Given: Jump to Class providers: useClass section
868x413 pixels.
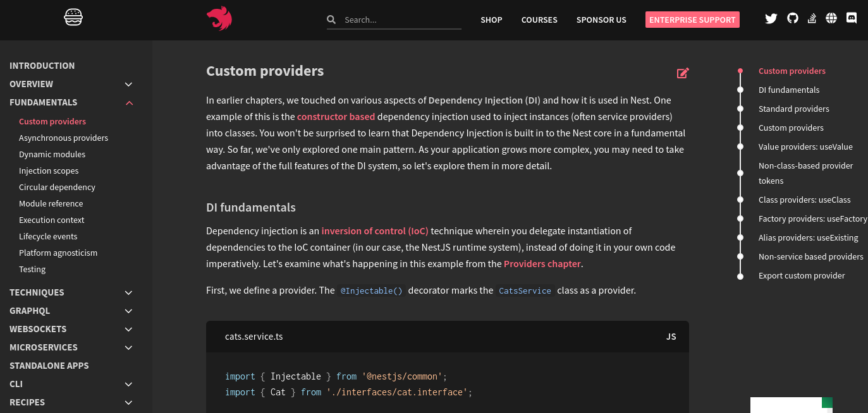Looking at the screenshot, I should pyautogui.click(x=805, y=200).
